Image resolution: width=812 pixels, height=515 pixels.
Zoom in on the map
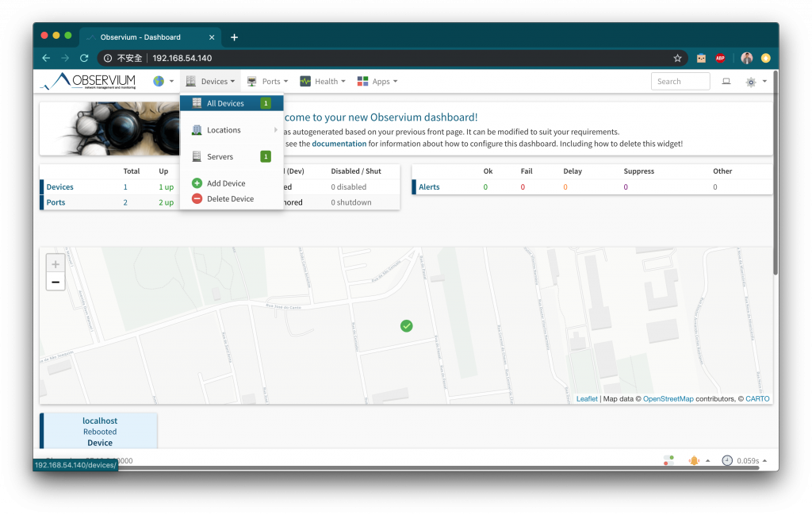coord(56,263)
